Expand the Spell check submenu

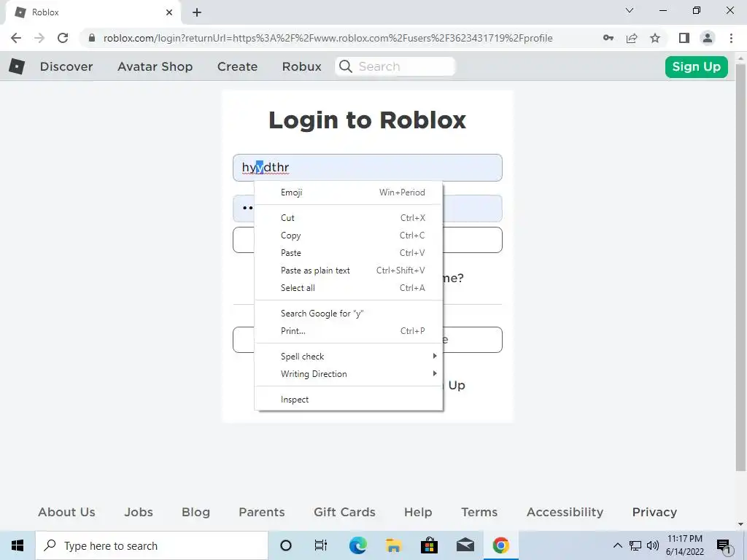tap(349, 356)
